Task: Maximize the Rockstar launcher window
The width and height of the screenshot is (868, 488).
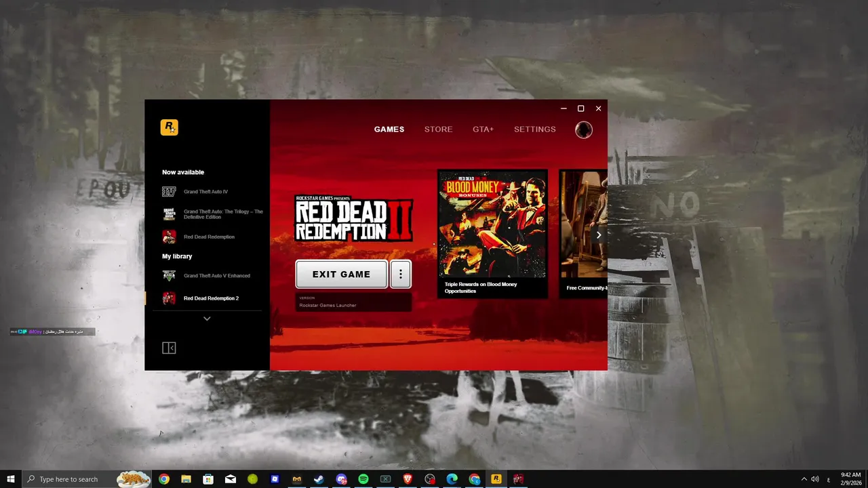Action: [x=580, y=108]
